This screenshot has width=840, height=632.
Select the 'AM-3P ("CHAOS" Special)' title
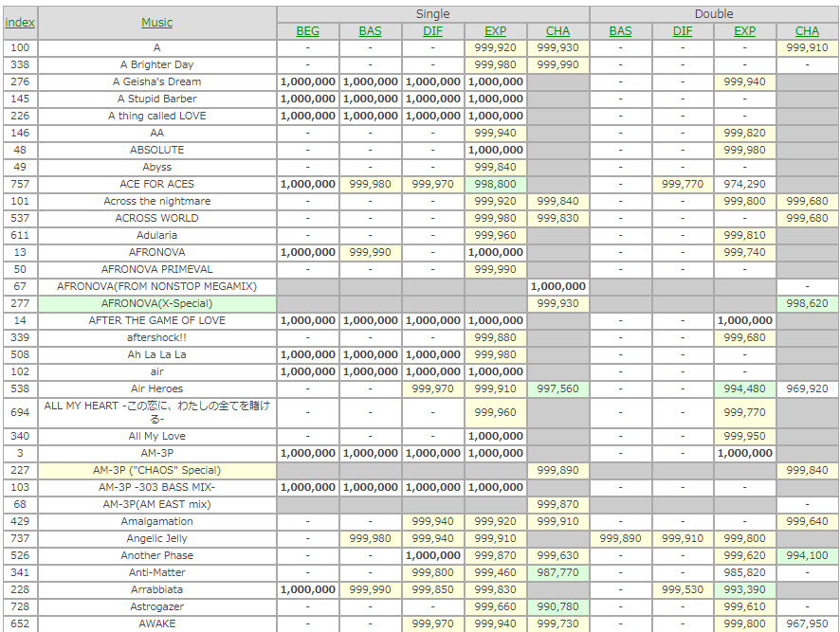(x=157, y=470)
